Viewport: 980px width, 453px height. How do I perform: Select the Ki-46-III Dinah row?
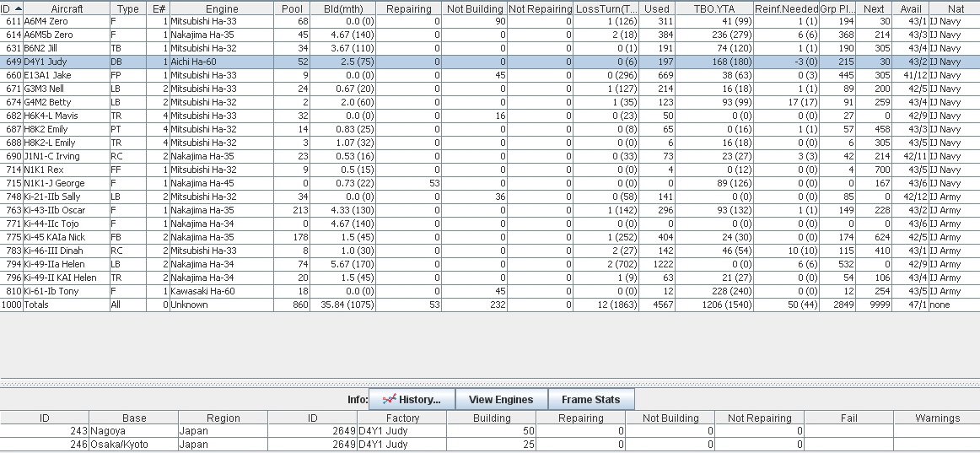[x=490, y=251]
